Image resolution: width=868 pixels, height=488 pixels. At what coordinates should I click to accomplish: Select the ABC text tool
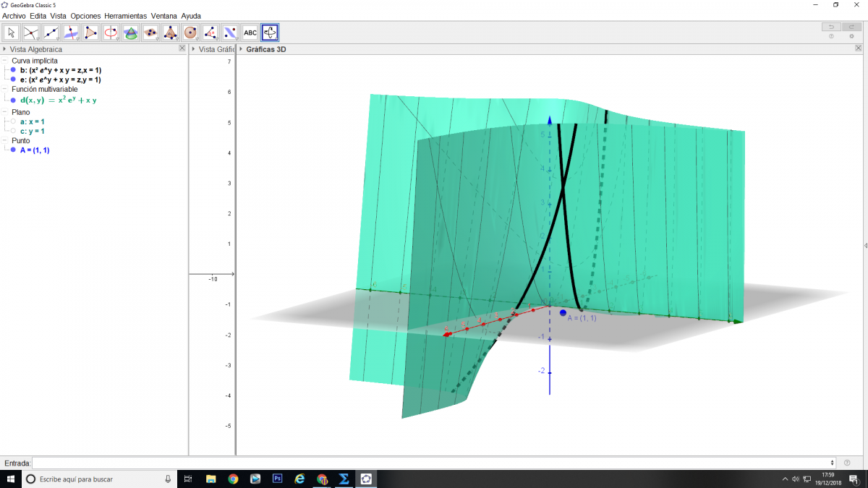click(250, 33)
